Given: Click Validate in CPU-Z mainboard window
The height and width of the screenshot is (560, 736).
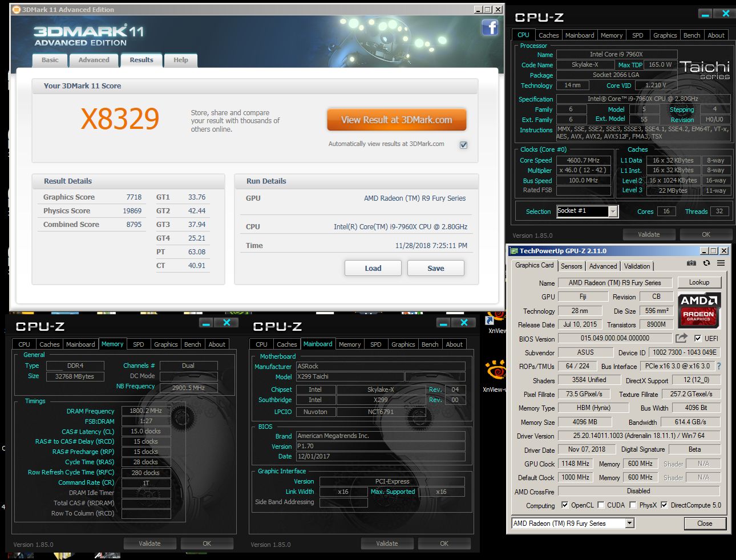Looking at the screenshot, I should (387, 543).
